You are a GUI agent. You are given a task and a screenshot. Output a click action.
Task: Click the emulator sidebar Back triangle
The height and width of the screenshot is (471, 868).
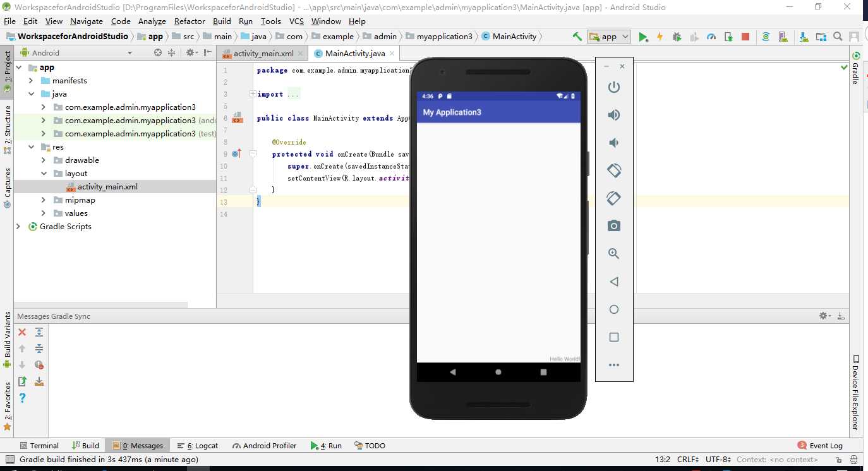pos(614,282)
